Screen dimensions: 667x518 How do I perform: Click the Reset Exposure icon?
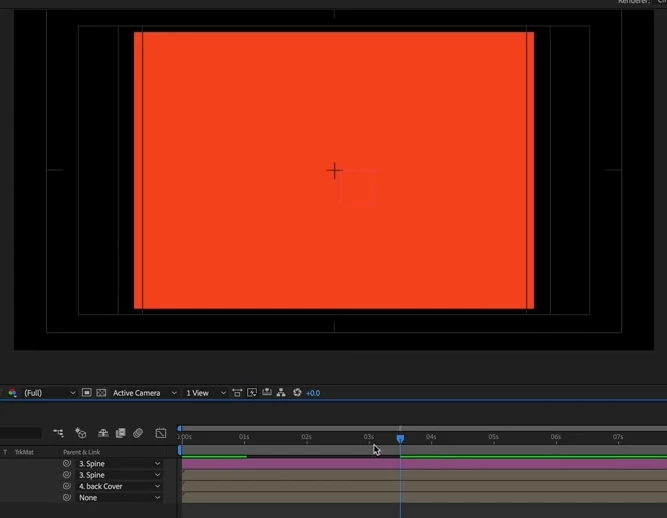tap(297, 393)
